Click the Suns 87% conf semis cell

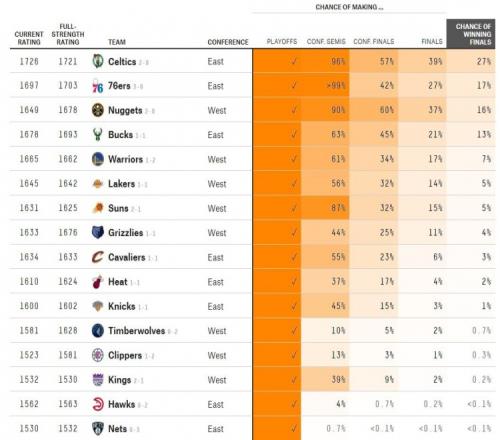pos(325,208)
